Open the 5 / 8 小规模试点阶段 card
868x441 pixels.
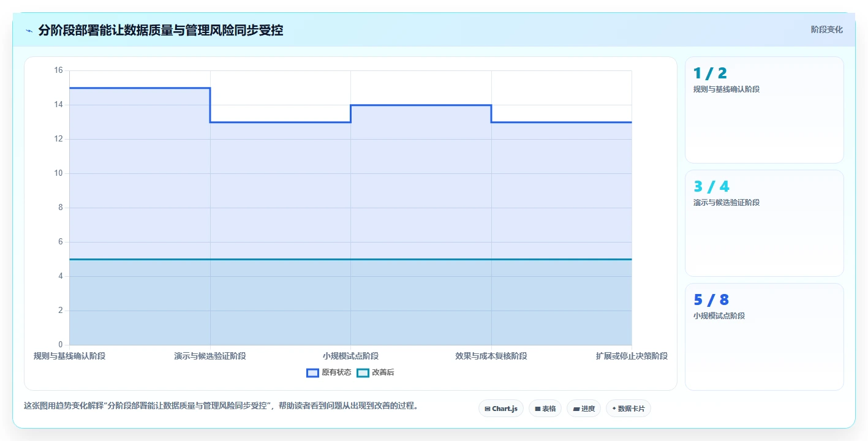tap(764, 337)
